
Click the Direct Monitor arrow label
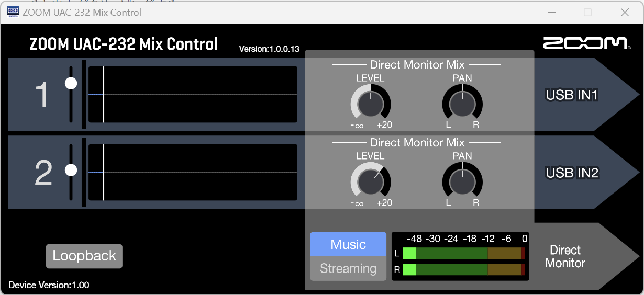[x=565, y=256]
